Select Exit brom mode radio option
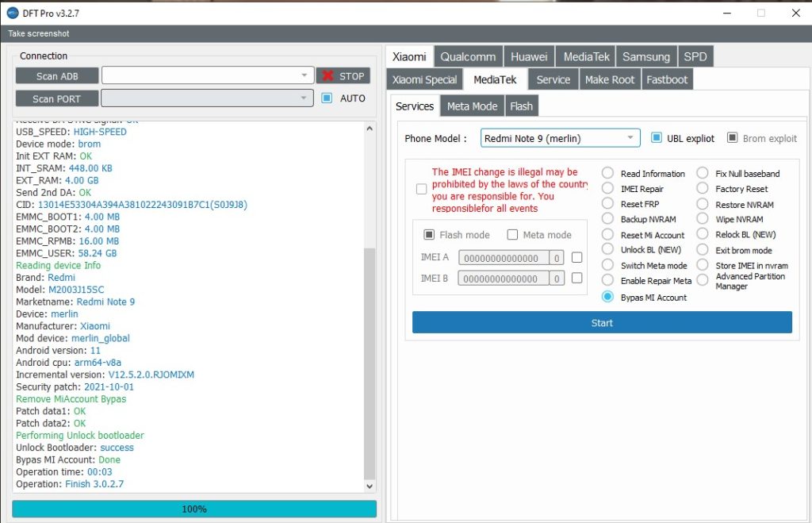812x523 pixels. coord(703,250)
